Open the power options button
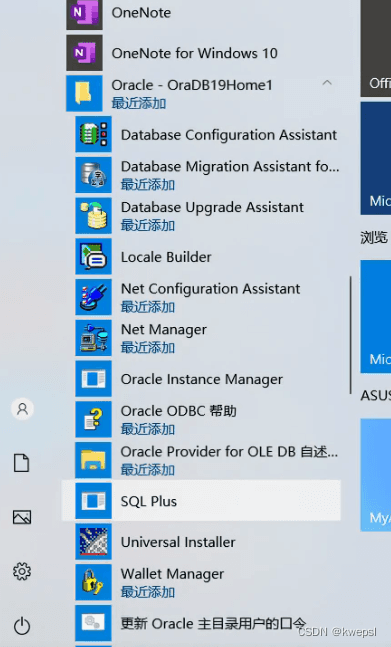The image size is (391, 647). coord(22,626)
